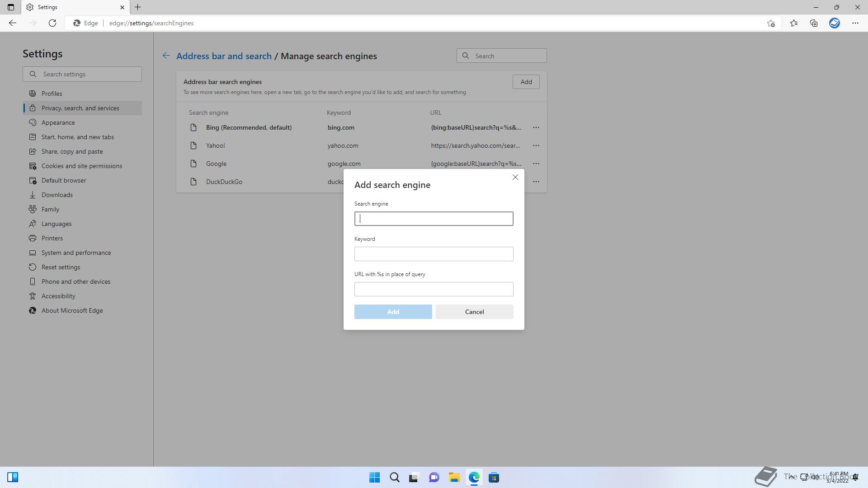Open Share, copy and paste settings
The width and height of the screenshot is (868, 488).
[x=82, y=151]
